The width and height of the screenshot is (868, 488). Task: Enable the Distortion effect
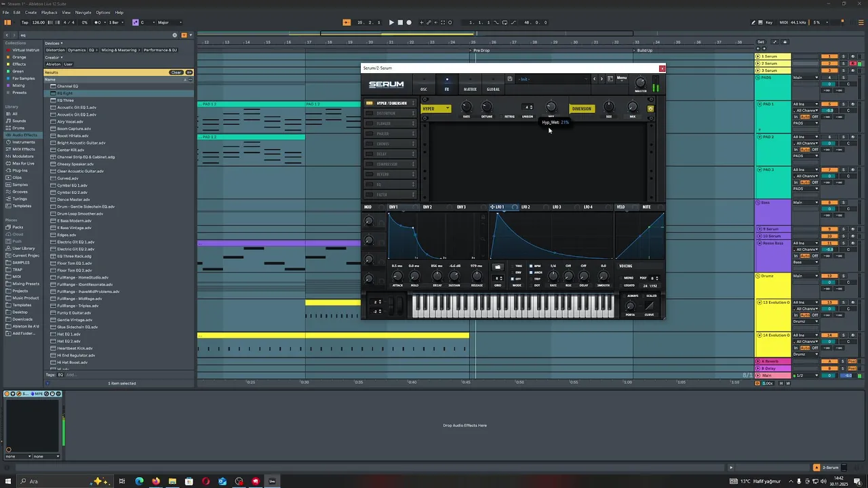pyautogui.click(x=370, y=113)
